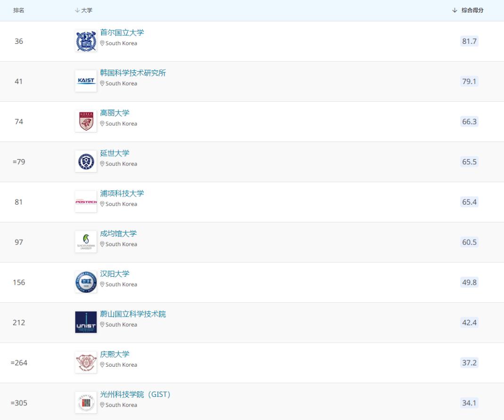Click rank number 97
504x420 pixels.
point(19,242)
